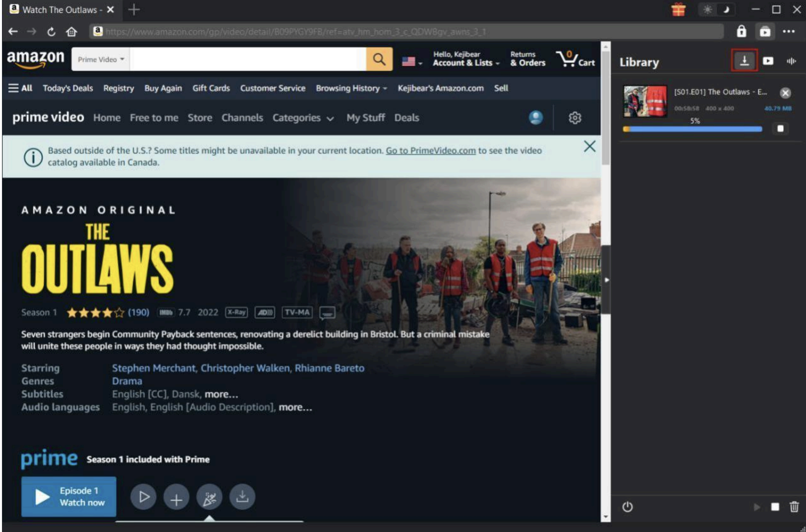Image resolution: width=806 pixels, height=532 pixels.
Task: Collapse the Library side panel arrow
Action: point(606,280)
